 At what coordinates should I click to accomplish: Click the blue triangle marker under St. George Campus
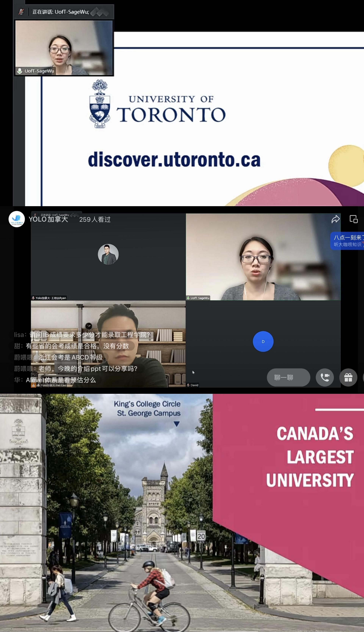point(176,424)
